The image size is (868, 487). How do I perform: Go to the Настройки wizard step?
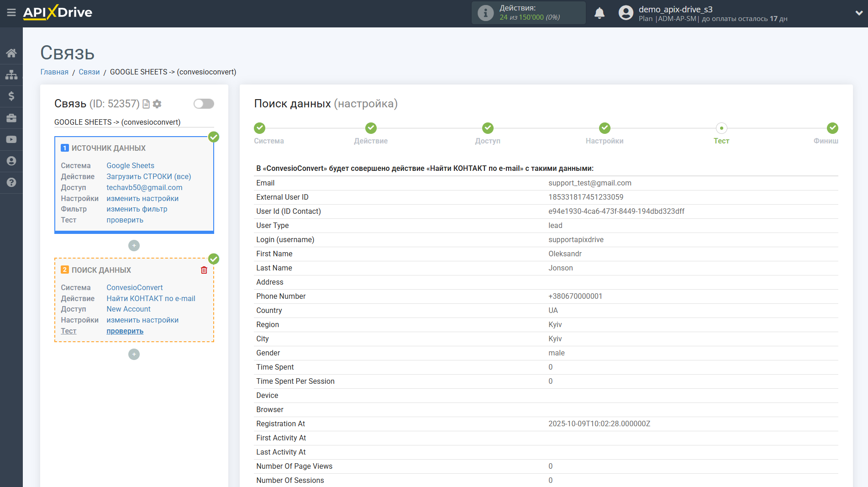(x=604, y=128)
